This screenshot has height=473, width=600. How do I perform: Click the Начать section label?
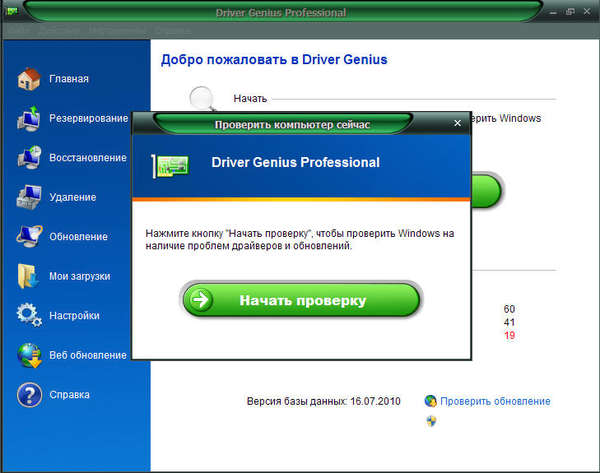pos(250,99)
